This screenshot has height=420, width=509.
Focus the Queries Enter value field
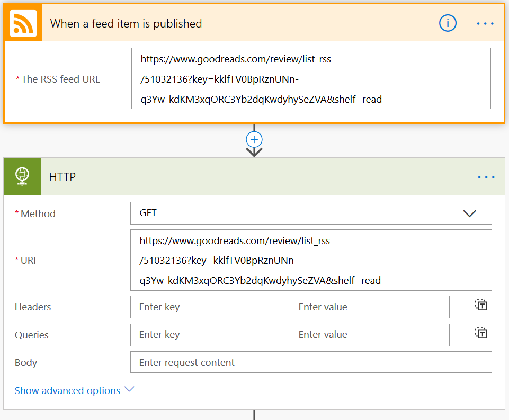(370, 335)
